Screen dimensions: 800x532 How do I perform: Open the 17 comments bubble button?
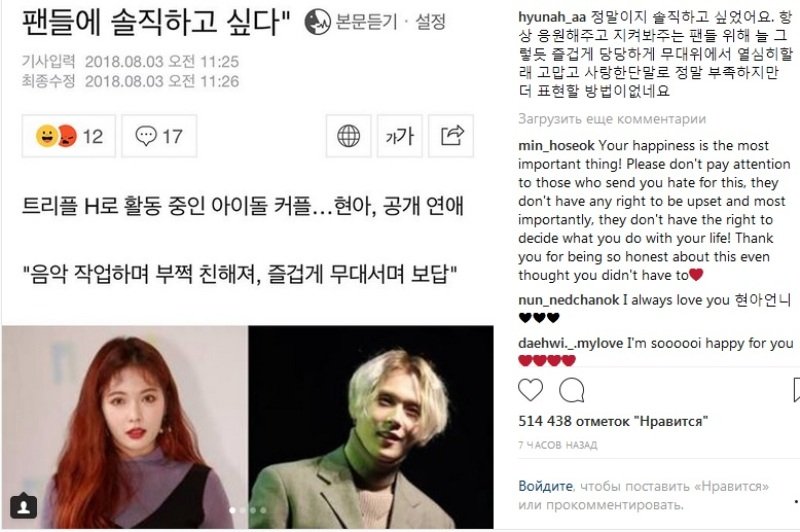click(x=159, y=136)
